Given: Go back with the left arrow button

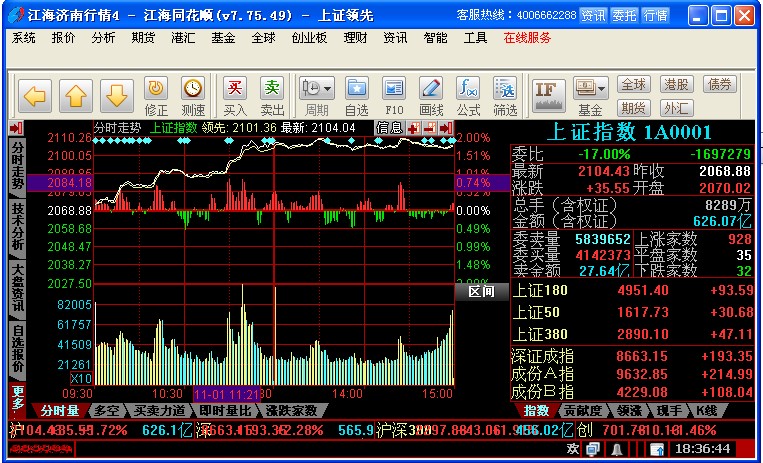Looking at the screenshot, I should [35, 95].
